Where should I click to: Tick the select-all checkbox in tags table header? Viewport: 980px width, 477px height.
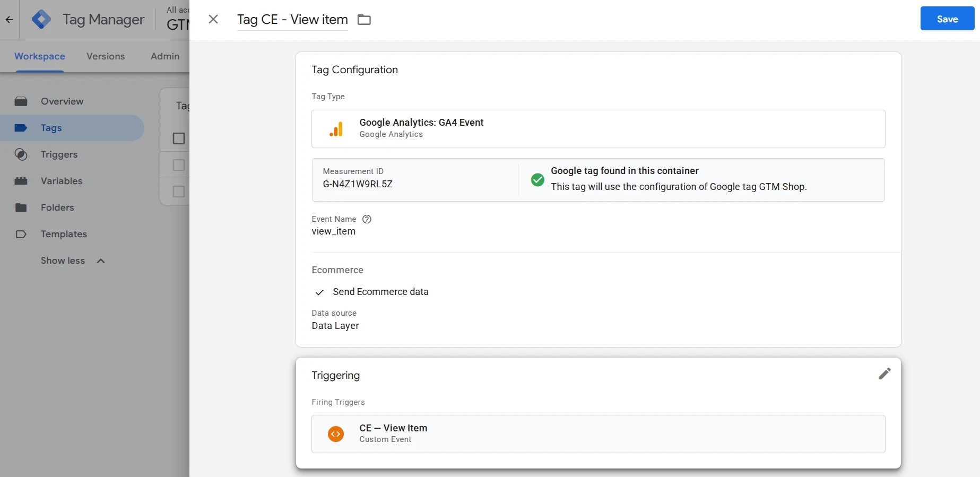(179, 138)
